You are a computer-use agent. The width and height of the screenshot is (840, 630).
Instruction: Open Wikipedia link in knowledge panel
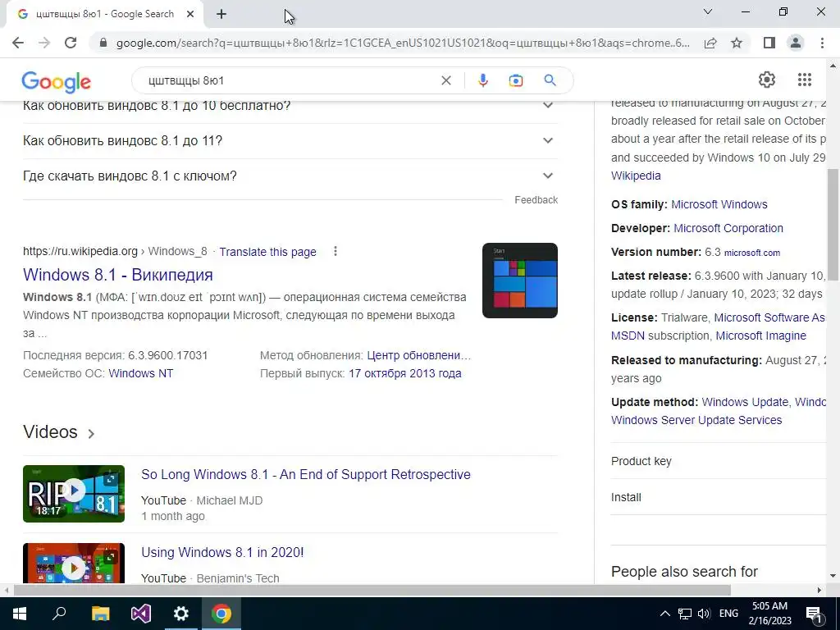[636, 176]
